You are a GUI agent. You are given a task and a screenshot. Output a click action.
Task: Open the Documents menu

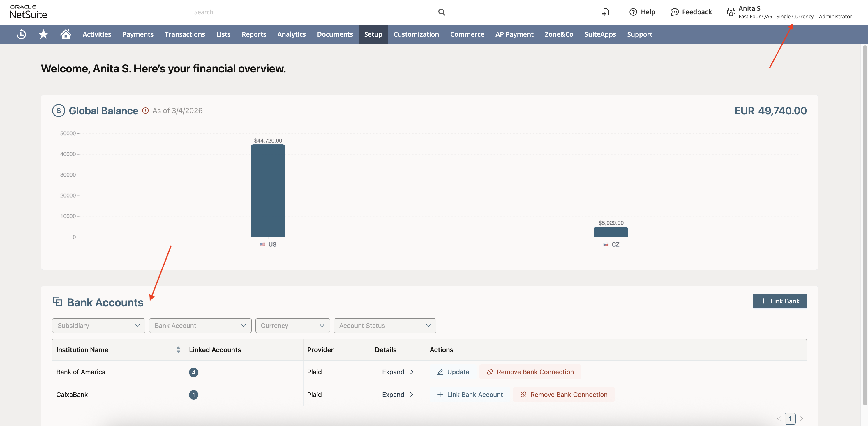[335, 34]
